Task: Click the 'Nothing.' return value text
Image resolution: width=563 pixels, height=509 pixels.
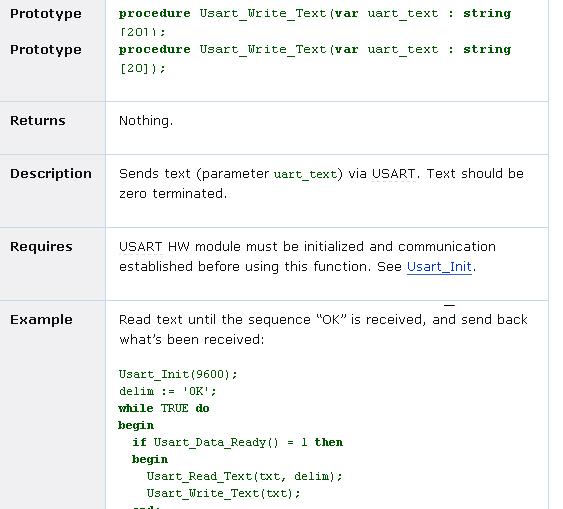Action: [x=146, y=121]
